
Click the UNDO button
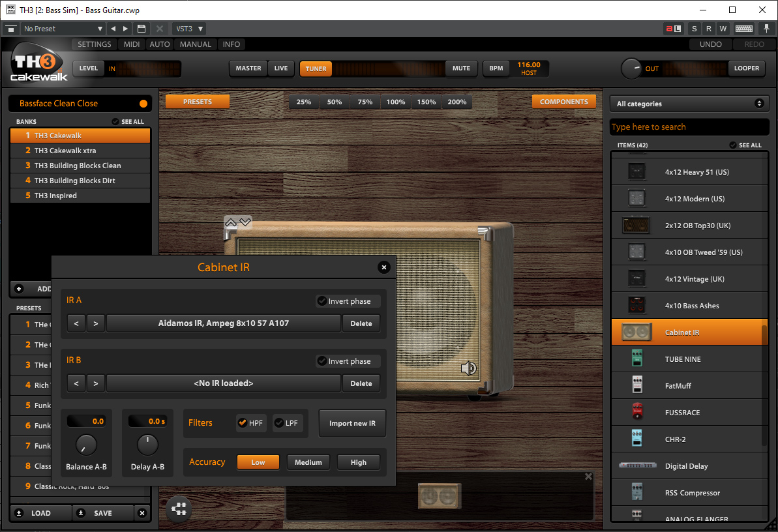tap(711, 44)
